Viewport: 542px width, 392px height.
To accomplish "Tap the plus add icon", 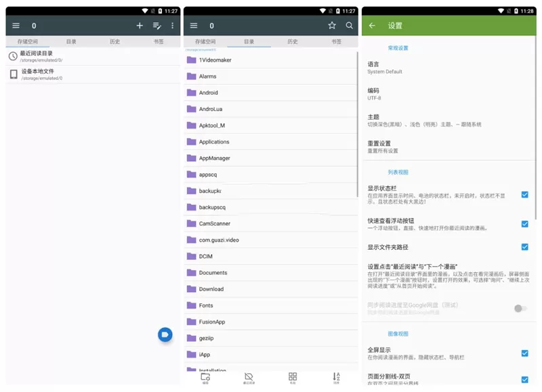I will [140, 26].
